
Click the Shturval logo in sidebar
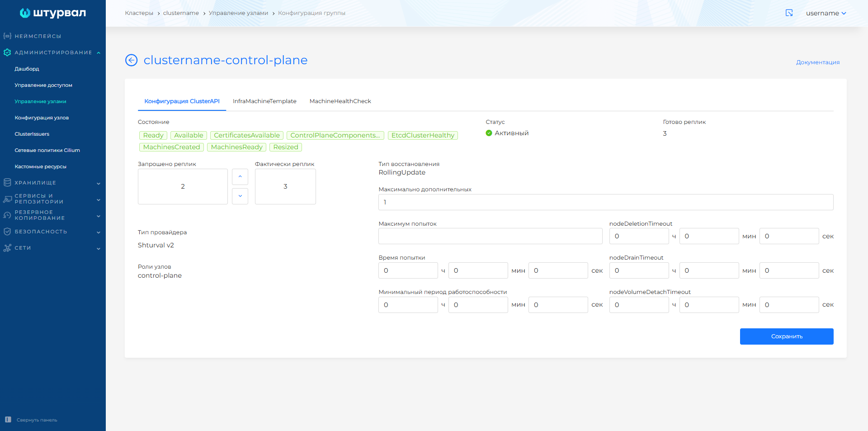[52, 13]
